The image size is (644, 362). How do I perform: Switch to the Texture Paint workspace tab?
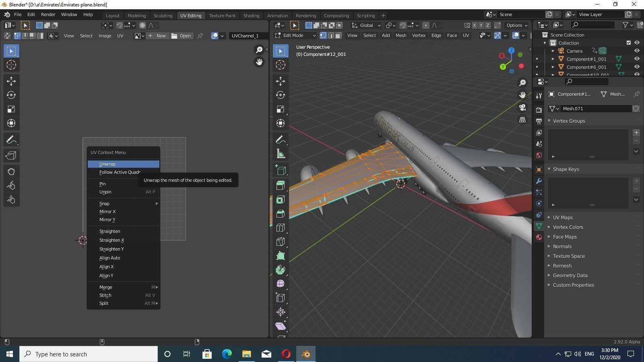(222, 15)
